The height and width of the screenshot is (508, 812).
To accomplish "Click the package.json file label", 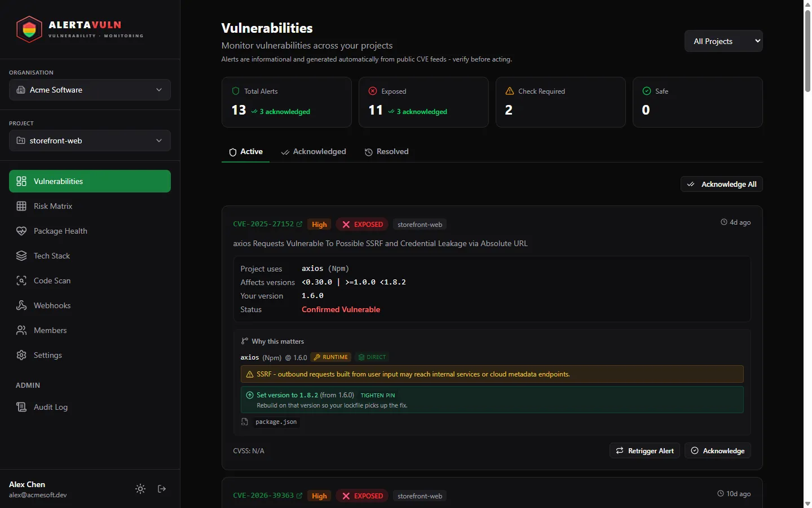I will (276, 422).
